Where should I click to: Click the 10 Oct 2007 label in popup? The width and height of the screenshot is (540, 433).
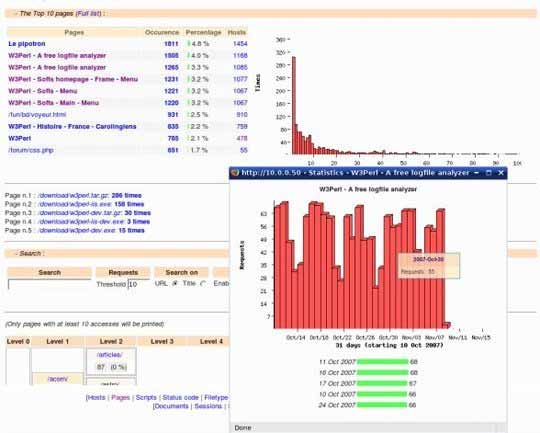337,394
